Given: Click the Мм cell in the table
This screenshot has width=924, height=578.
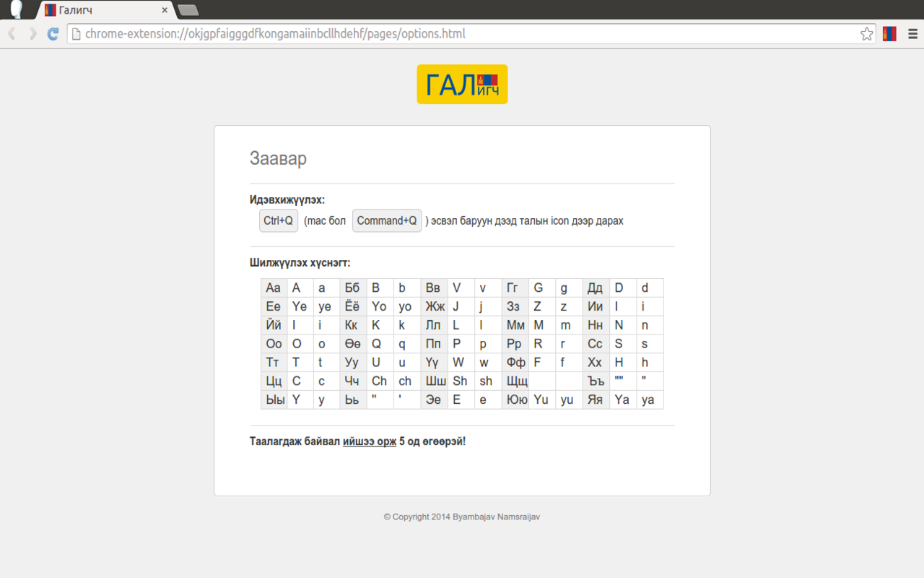Looking at the screenshot, I should point(515,325).
